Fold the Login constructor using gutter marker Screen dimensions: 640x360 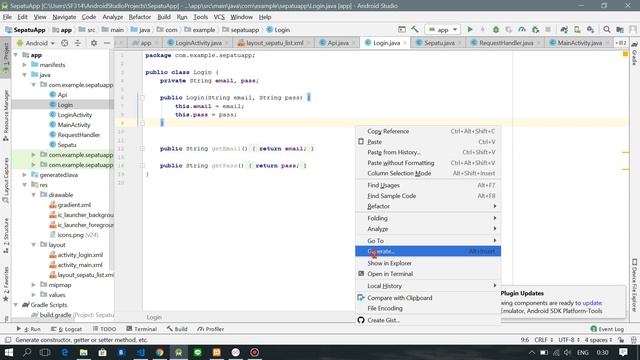142,98
